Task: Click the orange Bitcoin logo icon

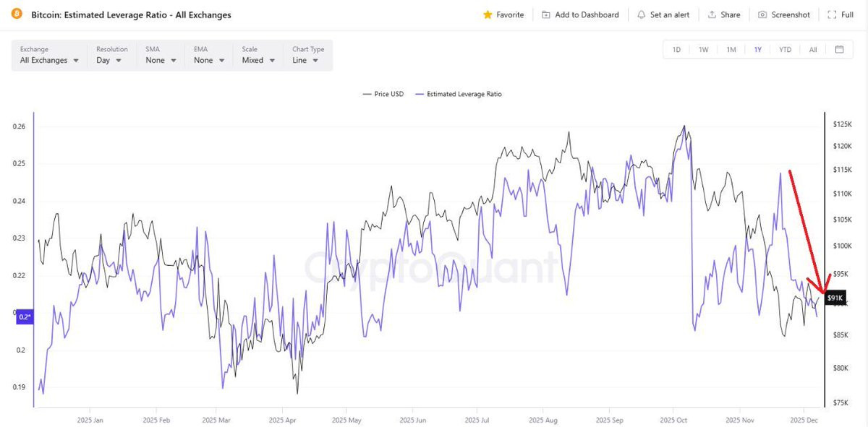Action: [17, 14]
